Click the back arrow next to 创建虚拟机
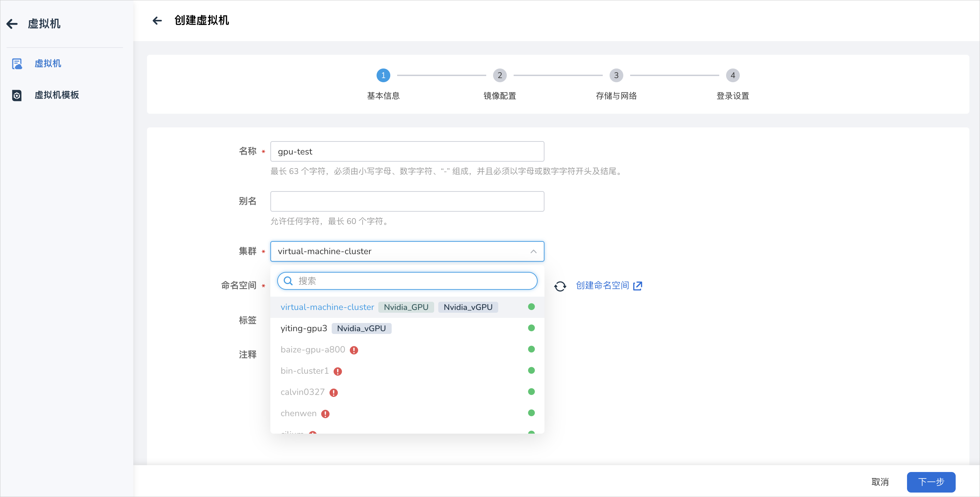The image size is (980, 497). point(157,21)
